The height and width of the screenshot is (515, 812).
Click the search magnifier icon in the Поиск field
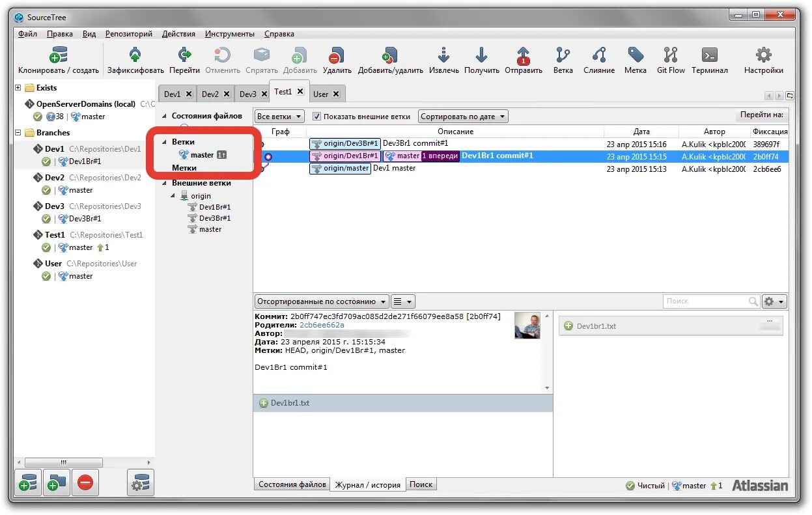(753, 301)
